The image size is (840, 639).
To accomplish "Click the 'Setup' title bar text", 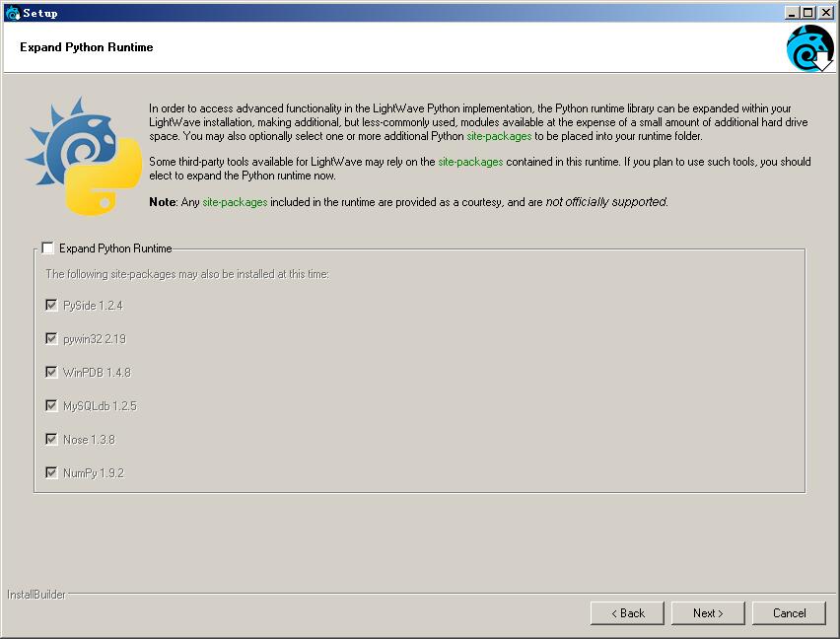I will click(x=40, y=13).
